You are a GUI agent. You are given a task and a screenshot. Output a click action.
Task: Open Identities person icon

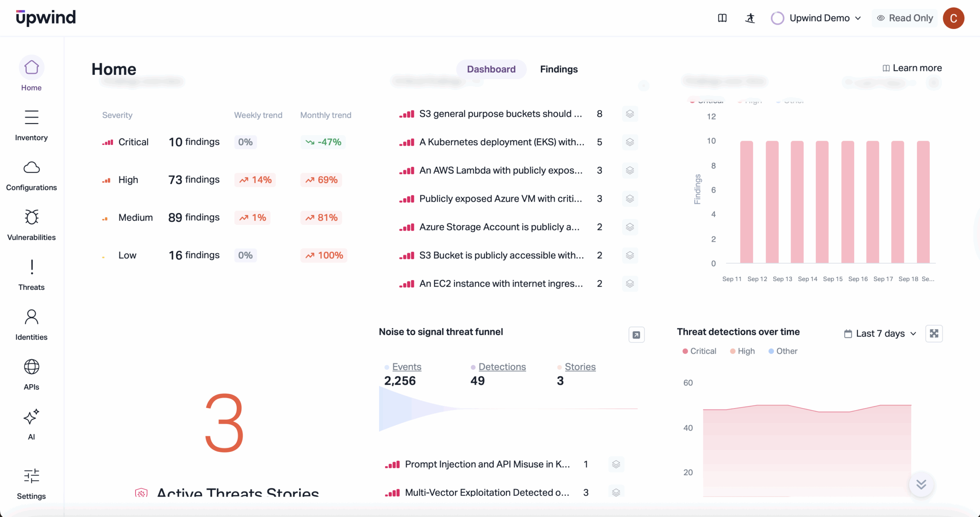click(31, 317)
